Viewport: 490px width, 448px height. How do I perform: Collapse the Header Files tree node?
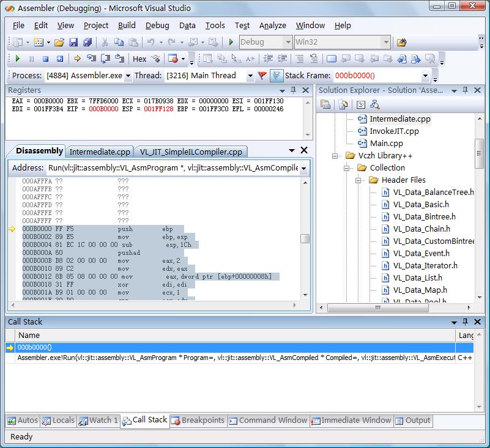[x=359, y=180]
